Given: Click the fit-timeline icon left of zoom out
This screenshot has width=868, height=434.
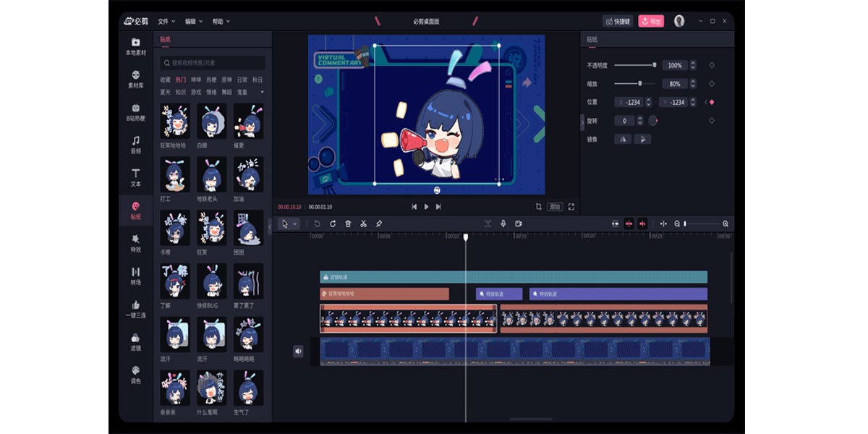Looking at the screenshot, I should [x=663, y=224].
